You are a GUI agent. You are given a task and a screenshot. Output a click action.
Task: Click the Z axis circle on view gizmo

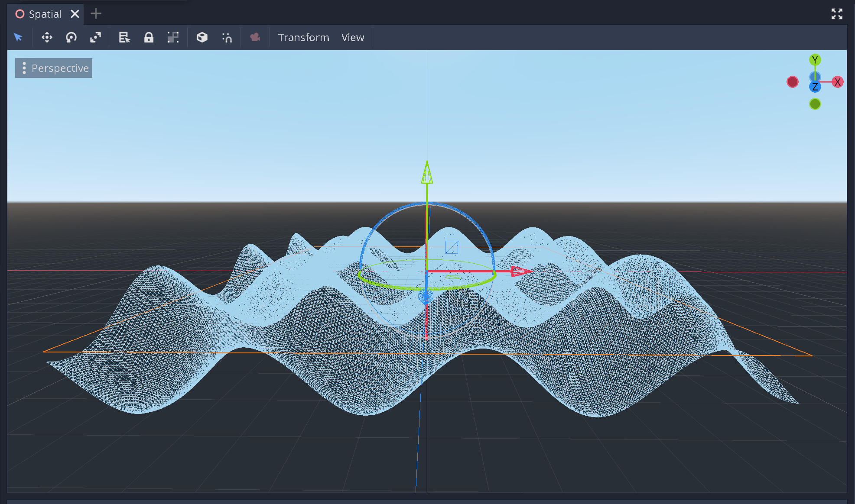click(815, 87)
